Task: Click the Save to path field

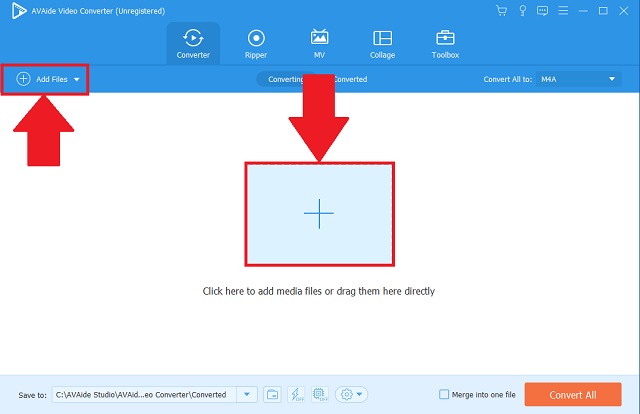Action: coord(144,395)
